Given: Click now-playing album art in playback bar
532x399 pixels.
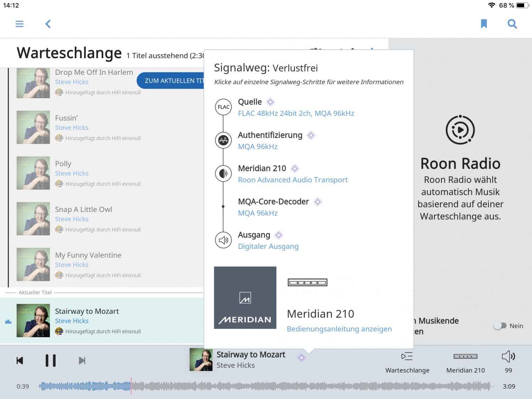Looking at the screenshot, I should (201, 360).
